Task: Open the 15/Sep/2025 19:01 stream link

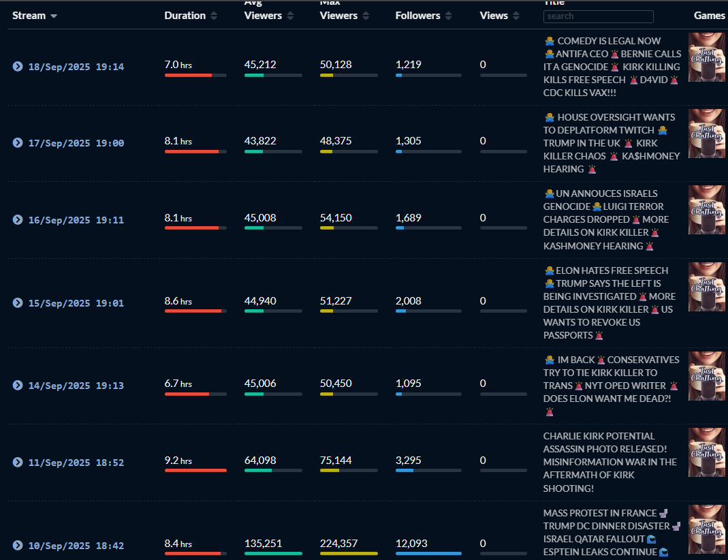Action: pos(76,303)
